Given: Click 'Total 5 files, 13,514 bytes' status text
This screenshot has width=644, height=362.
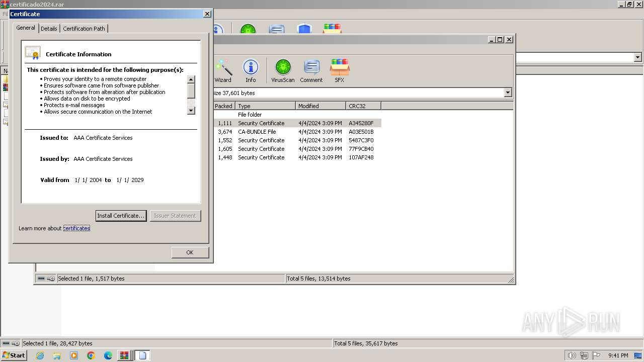Looking at the screenshot, I should pyautogui.click(x=318, y=279).
